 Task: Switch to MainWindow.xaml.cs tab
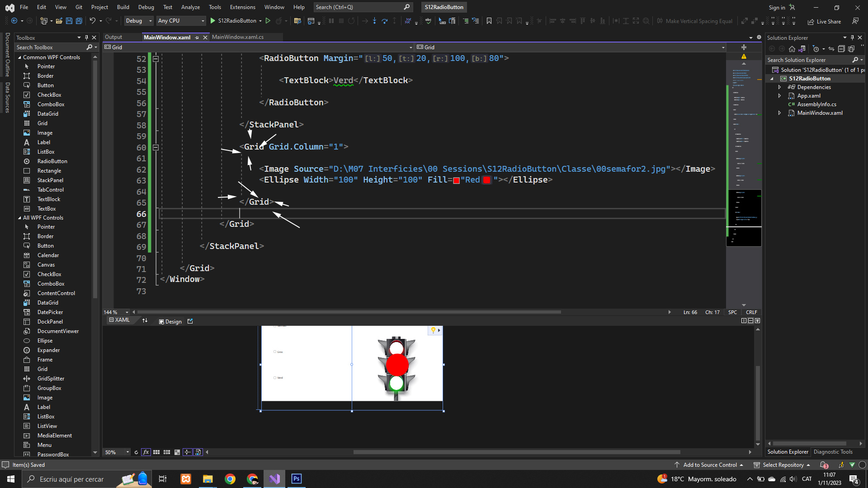click(238, 37)
